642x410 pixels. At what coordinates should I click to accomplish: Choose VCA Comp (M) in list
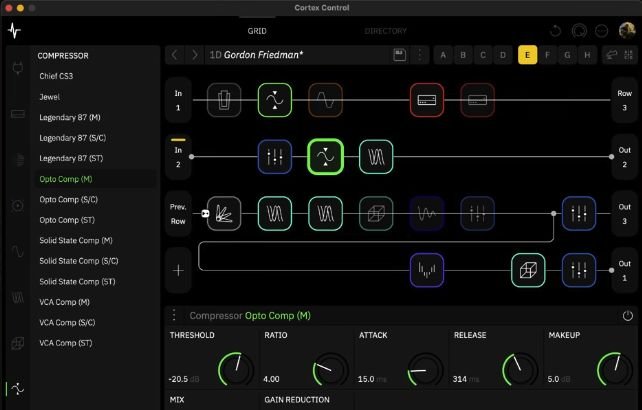pos(64,302)
